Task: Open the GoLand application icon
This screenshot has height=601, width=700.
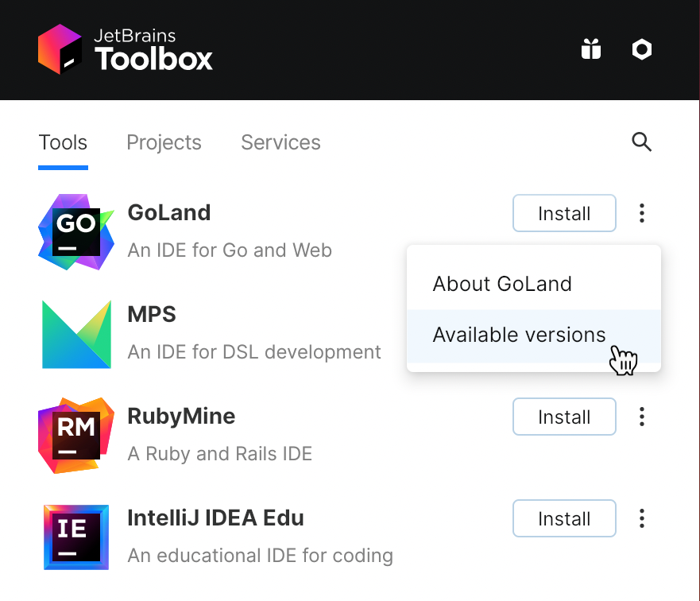Action: pyautogui.click(x=75, y=232)
